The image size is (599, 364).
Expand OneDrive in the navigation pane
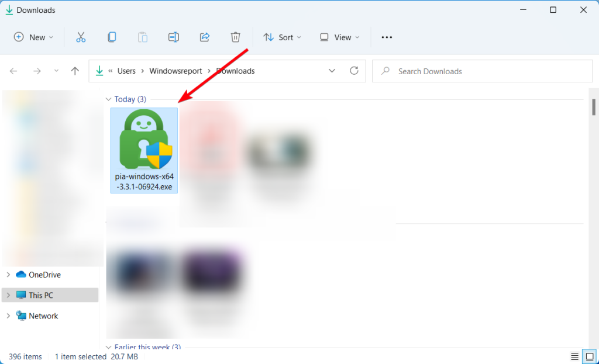pyautogui.click(x=8, y=275)
